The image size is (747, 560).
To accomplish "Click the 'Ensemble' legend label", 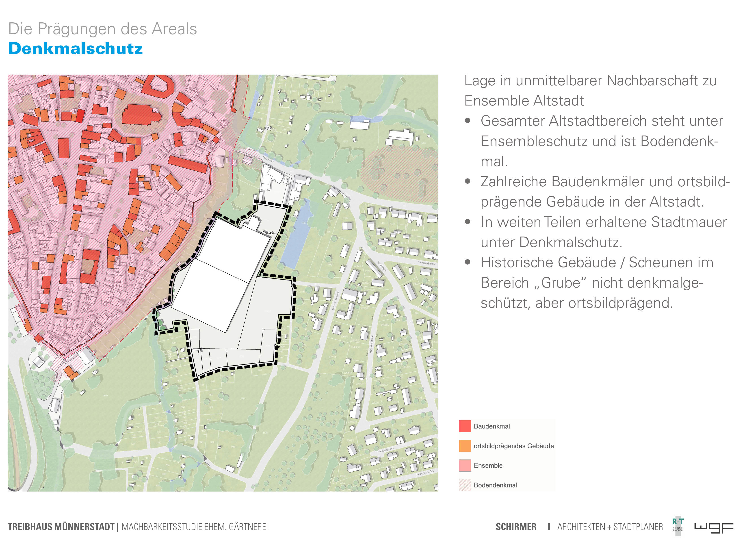I will tap(488, 465).
